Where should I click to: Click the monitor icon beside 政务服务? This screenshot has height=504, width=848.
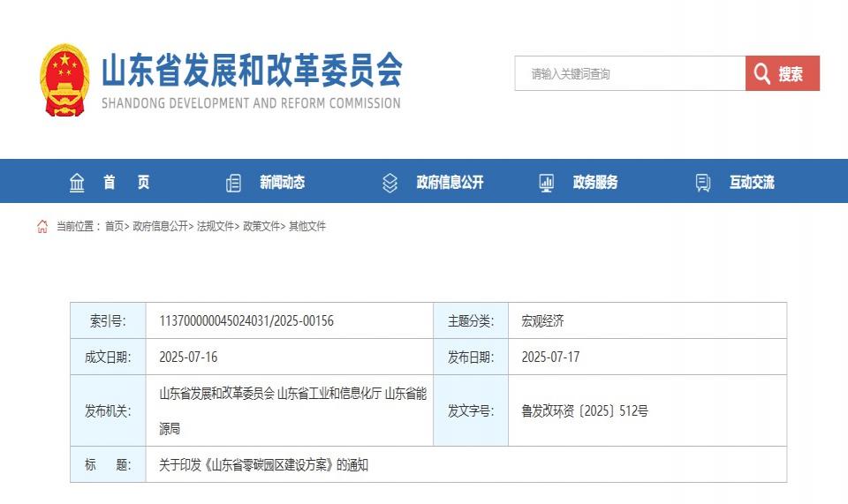546,183
